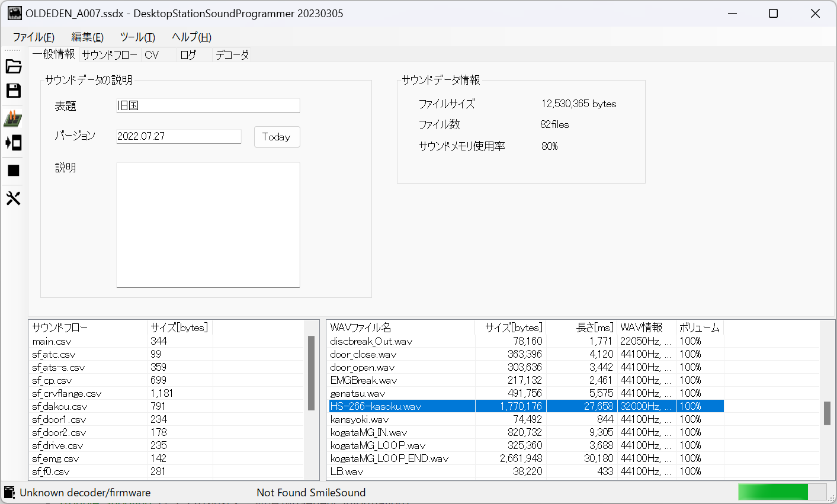
Task: Click the バージョン version input field
Action: point(178,136)
